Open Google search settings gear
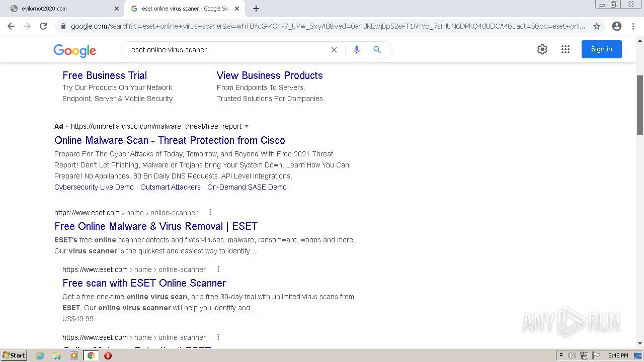The width and height of the screenshot is (644, 362). (x=542, y=49)
